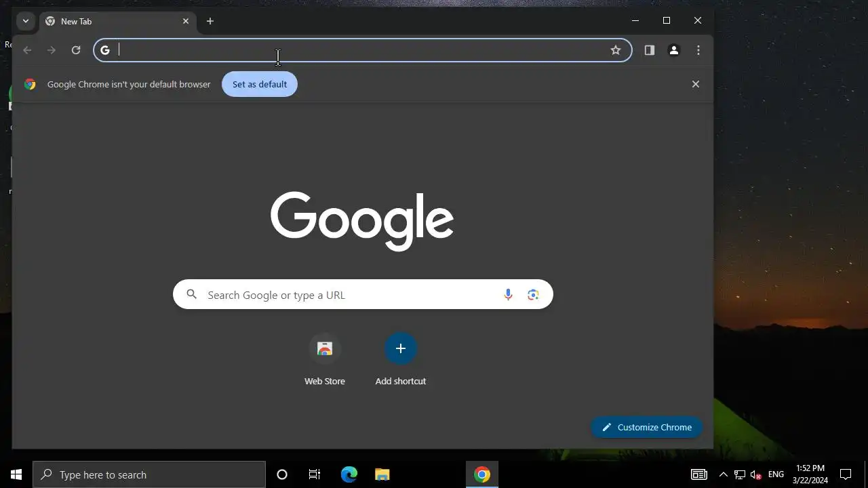
Task: Click the Chrome taskbar icon
Action: tap(482, 474)
